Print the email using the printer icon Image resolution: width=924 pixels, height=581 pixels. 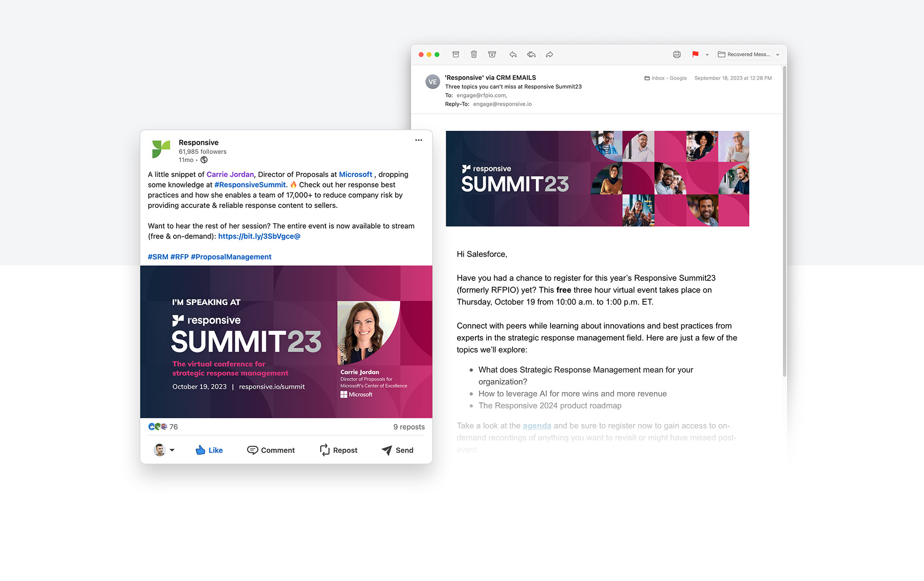tap(677, 54)
